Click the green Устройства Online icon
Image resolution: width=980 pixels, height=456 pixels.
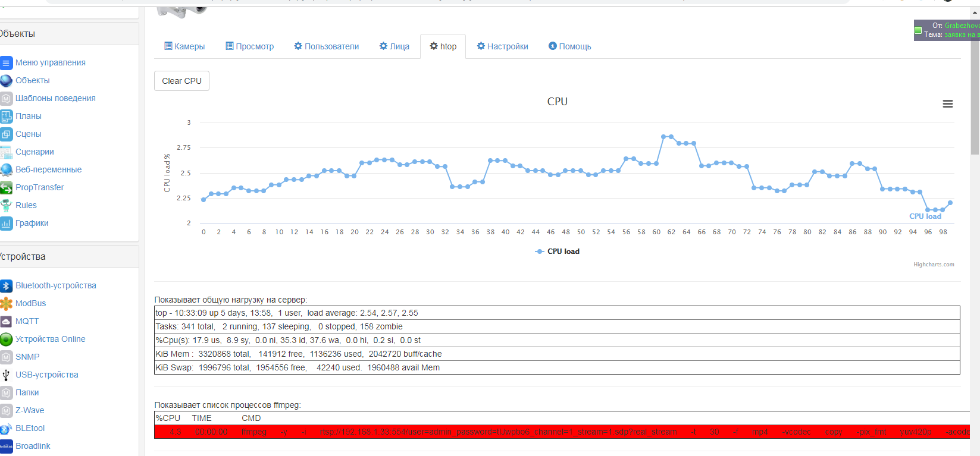point(6,339)
